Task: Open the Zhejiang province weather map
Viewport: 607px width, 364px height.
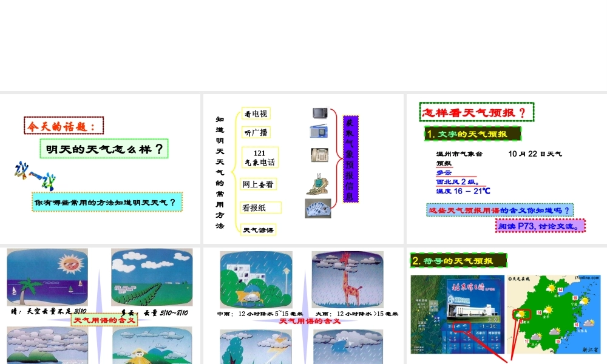Action: tap(554, 314)
